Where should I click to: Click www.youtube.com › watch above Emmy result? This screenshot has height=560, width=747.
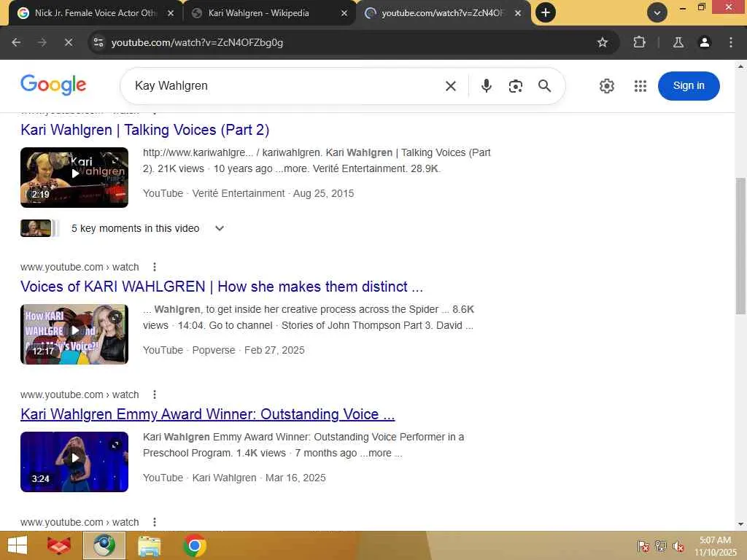(80, 394)
